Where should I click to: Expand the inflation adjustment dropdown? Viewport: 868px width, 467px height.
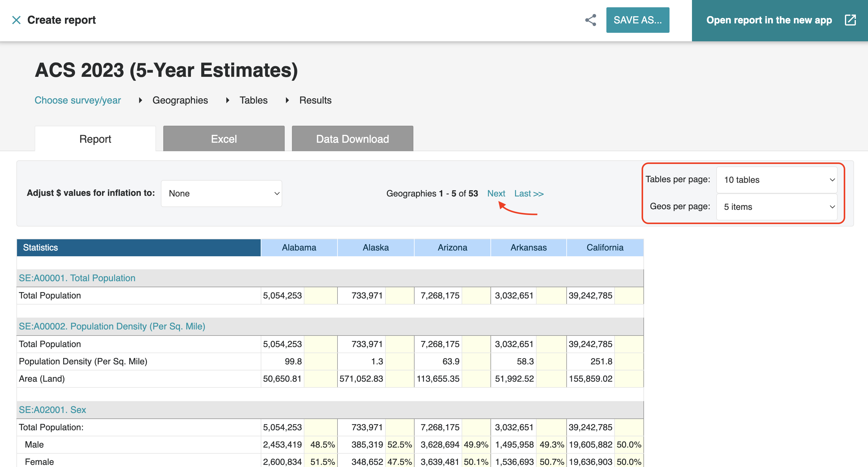pos(221,193)
